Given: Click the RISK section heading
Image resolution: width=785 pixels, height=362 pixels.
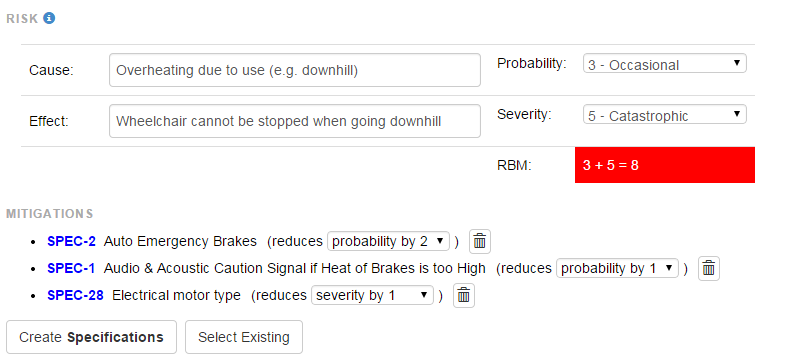Looking at the screenshot, I should (x=22, y=19).
